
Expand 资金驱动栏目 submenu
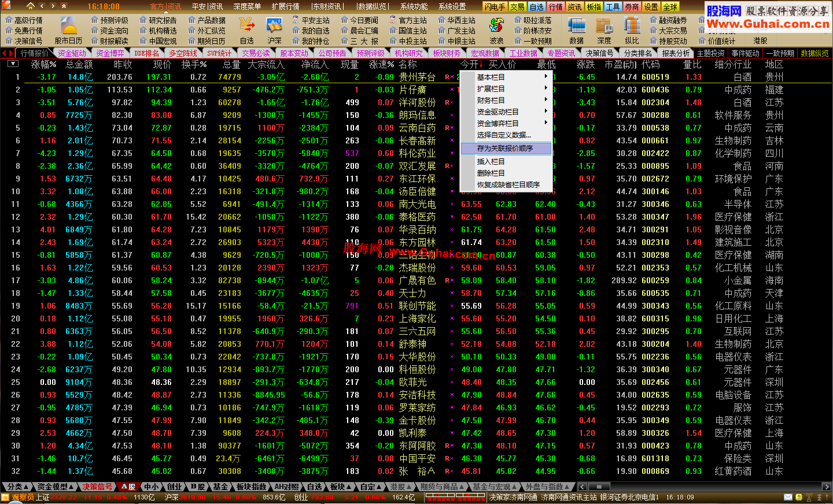[x=506, y=112]
